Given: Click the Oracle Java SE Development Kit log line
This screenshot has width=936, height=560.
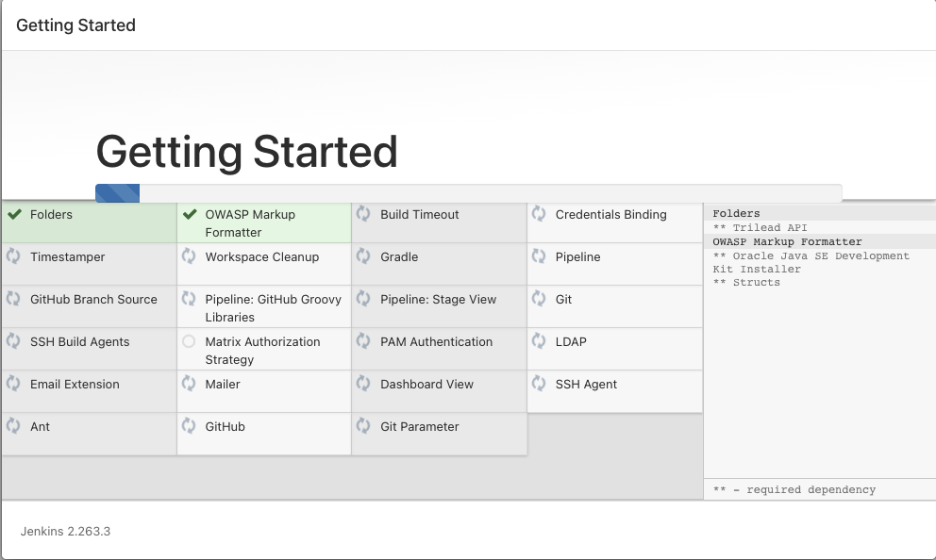Looking at the screenshot, I should (x=811, y=262).
